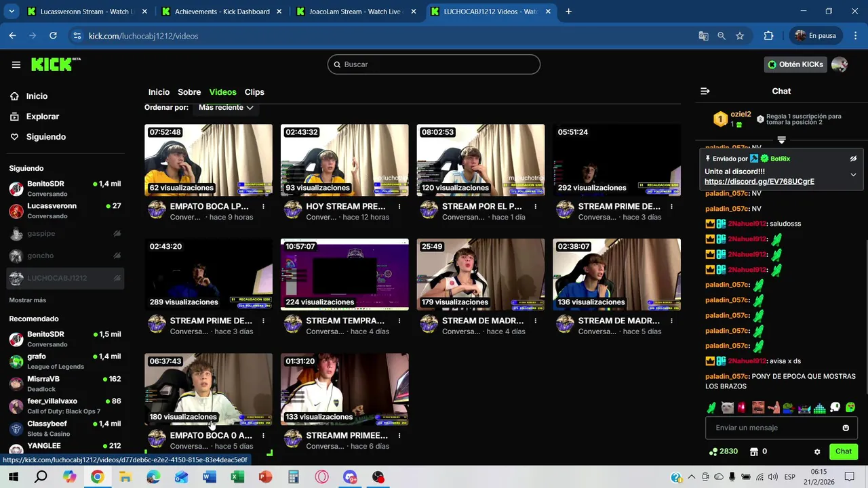Open the hamburger sidebar menu

16,64
